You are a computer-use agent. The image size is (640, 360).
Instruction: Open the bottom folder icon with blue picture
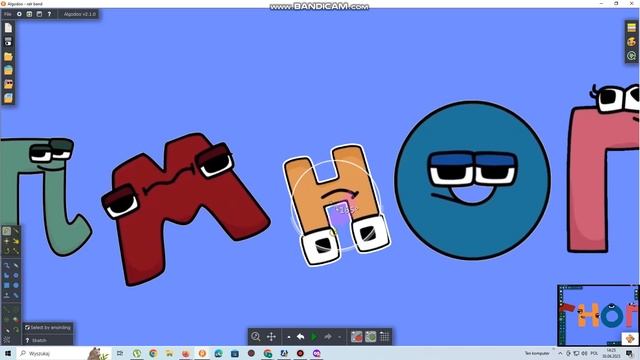[8, 98]
